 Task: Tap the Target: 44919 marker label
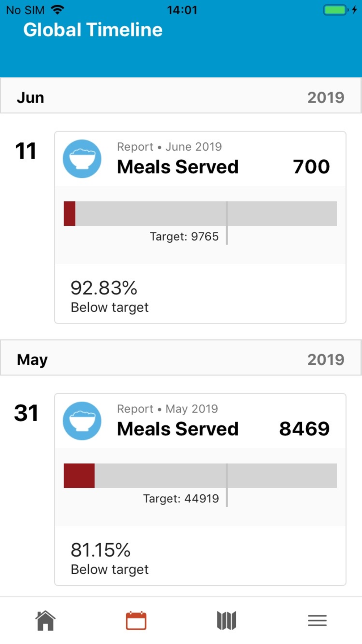[181, 499]
